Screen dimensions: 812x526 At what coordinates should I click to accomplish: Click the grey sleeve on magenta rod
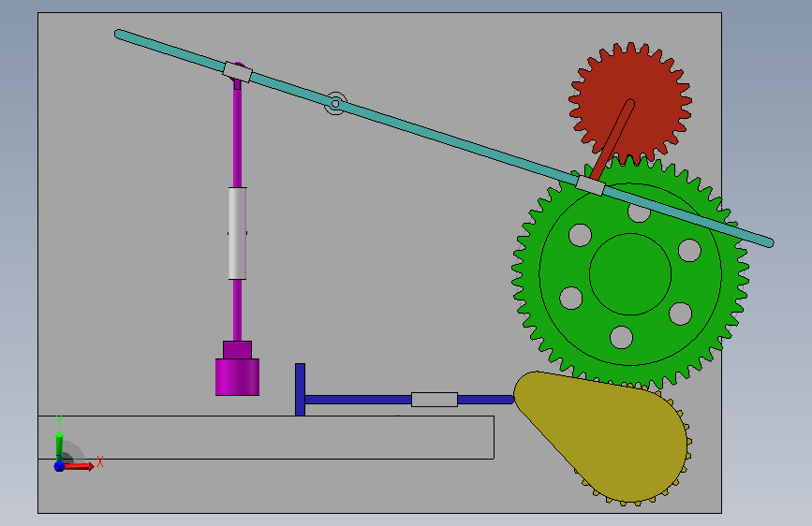(237, 233)
